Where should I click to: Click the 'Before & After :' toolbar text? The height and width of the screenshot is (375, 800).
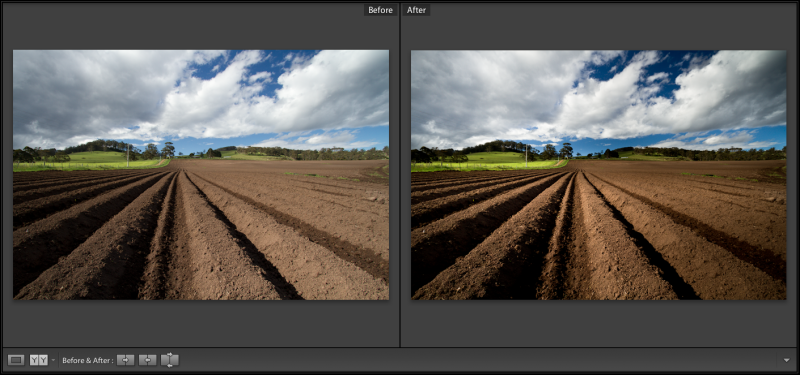coord(88,360)
